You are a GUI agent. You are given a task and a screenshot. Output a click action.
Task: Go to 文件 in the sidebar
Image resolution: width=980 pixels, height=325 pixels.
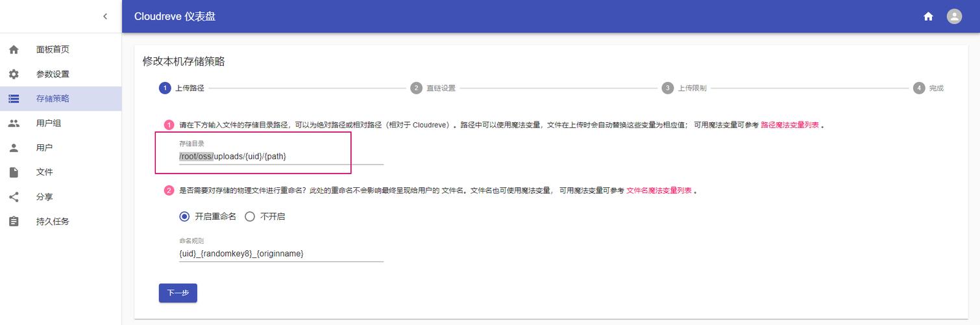pyautogui.click(x=60, y=172)
